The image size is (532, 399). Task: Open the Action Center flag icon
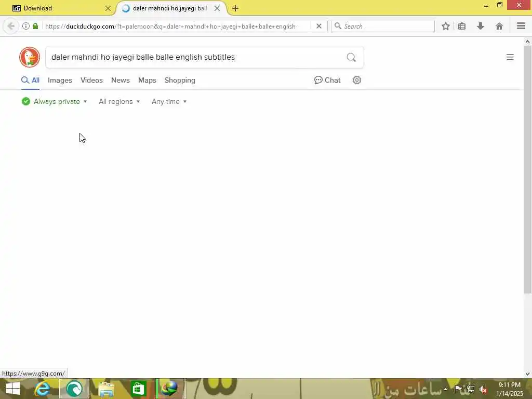[x=458, y=389]
